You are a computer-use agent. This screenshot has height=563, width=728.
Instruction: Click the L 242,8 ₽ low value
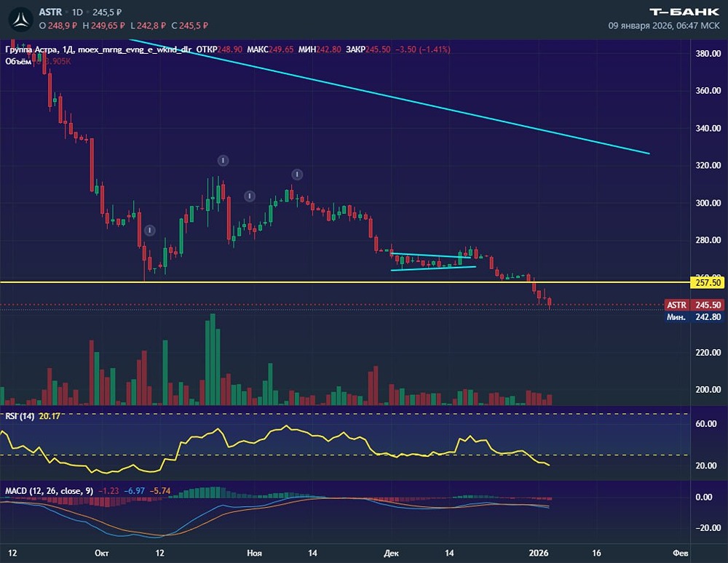pos(148,26)
